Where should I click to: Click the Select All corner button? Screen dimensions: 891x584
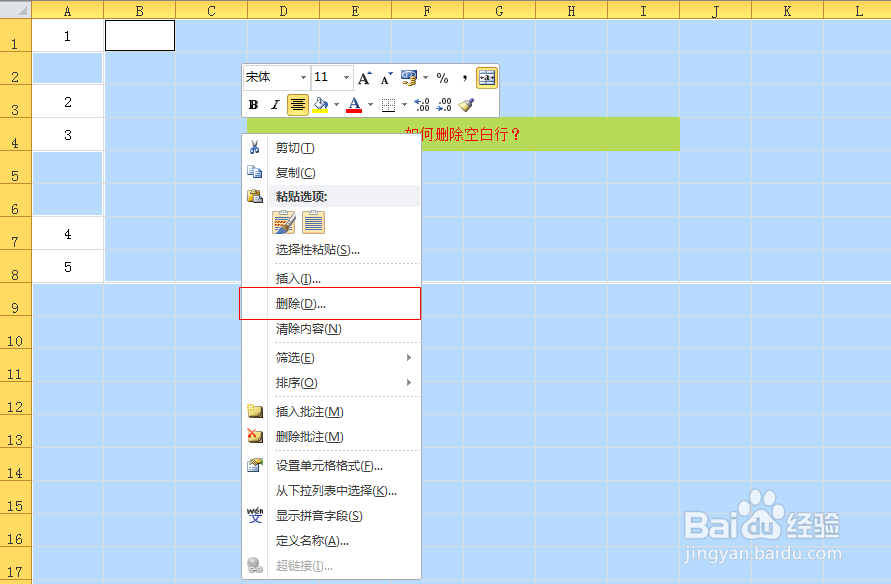click(15, 10)
